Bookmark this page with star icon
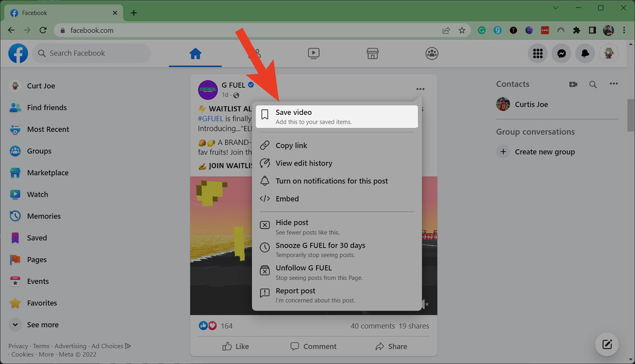Screen dimensions: 635x364 (462, 30)
